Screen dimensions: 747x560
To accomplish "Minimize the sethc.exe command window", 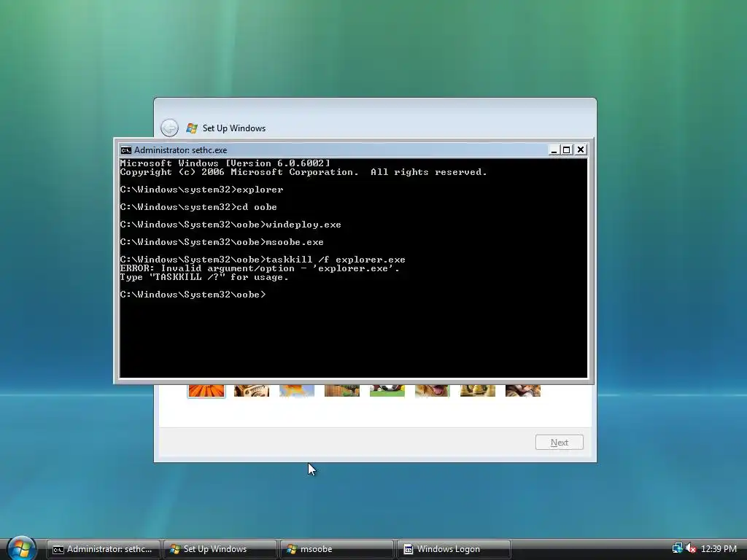I will point(554,150).
